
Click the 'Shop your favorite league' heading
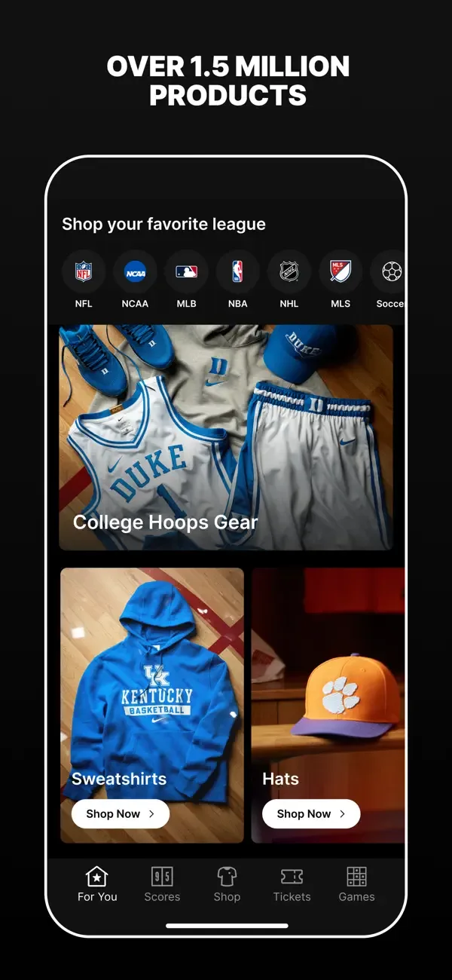(163, 224)
